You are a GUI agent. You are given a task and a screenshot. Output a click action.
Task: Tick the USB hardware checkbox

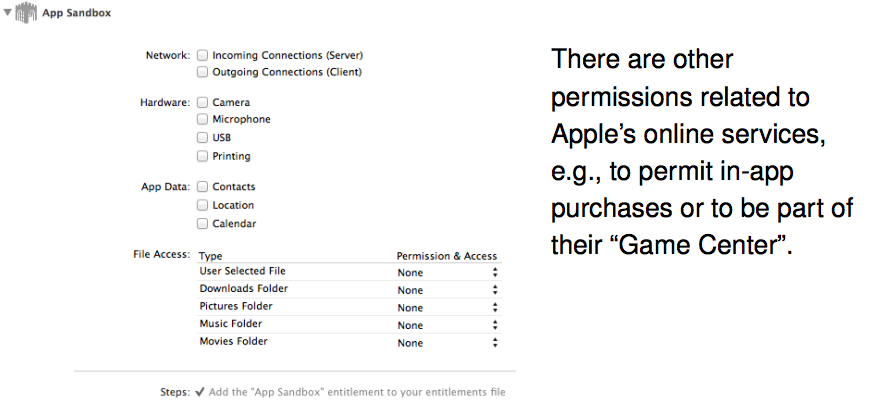coord(203,137)
